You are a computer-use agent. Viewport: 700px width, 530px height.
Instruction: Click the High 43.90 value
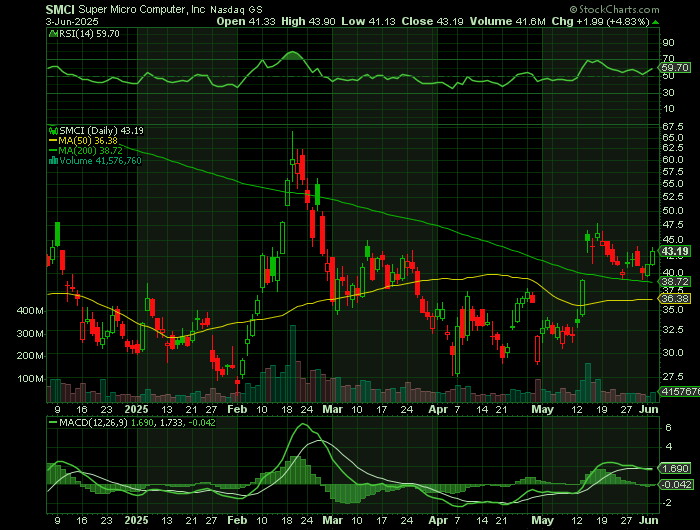coord(308,21)
